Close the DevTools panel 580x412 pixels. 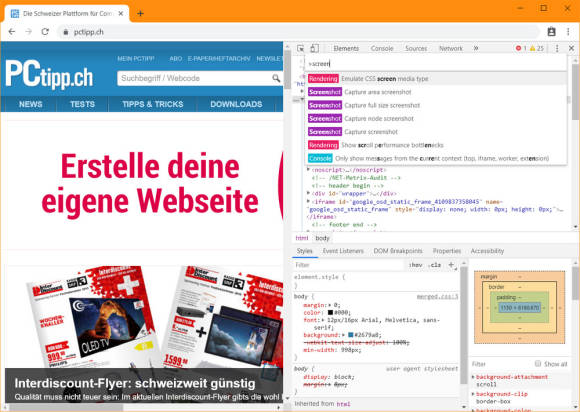click(x=571, y=48)
